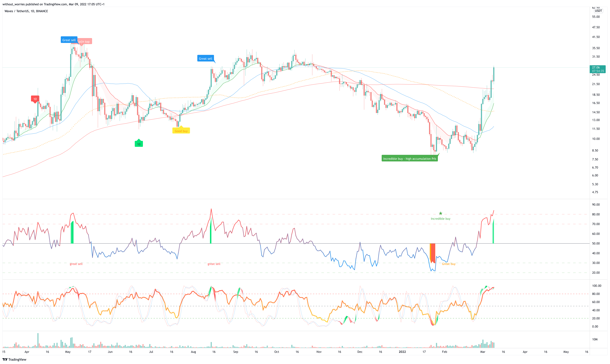610x364 pixels.
Task: Click the red 10 marker label
Action: (x=35, y=99)
